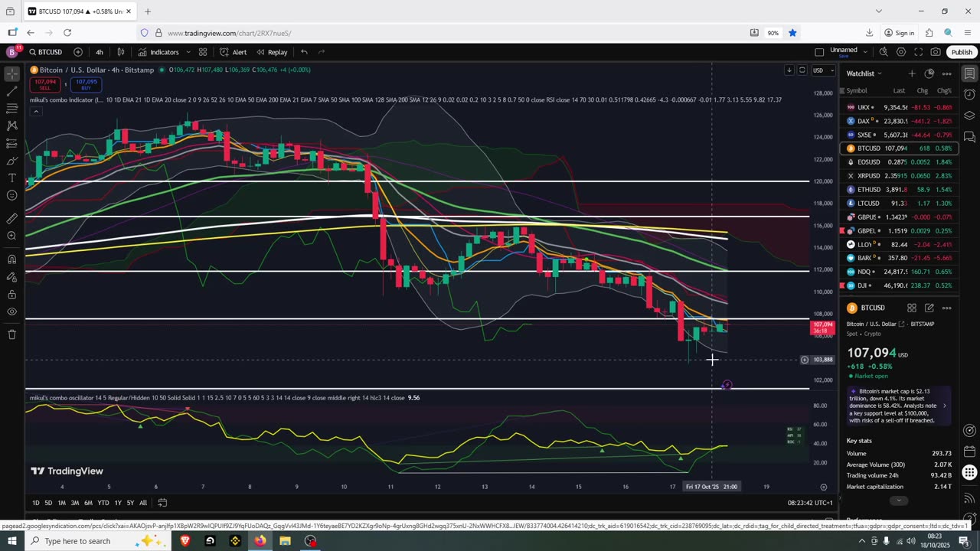Image resolution: width=980 pixels, height=551 pixels.
Task: Click the compare or add symbol plus icon
Action: [78, 52]
